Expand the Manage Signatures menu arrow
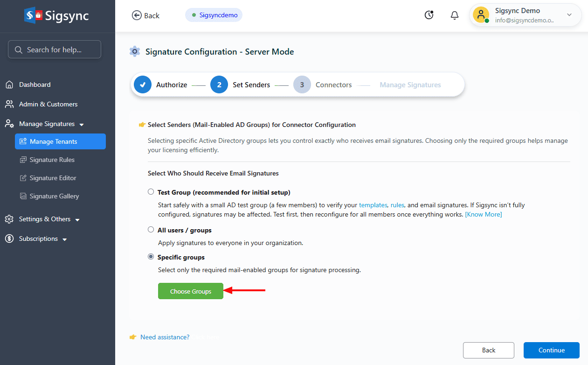Screen dimensions: 588x365 (x=82, y=125)
